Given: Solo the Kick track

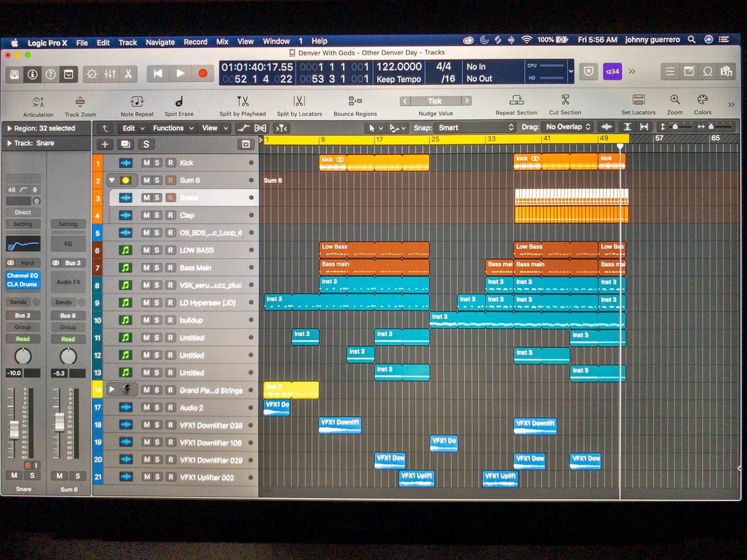Looking at the screenshot, I should [x=157, y=162].
